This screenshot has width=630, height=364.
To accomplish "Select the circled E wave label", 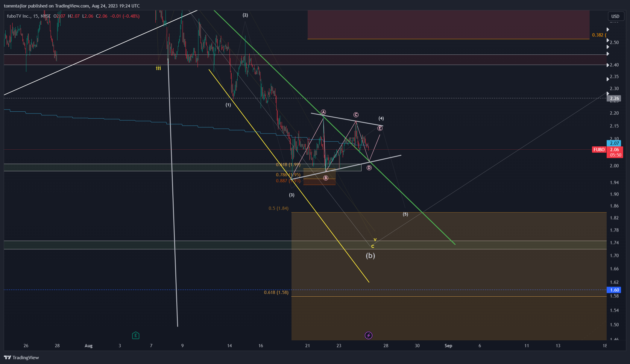I will (380, 128).
